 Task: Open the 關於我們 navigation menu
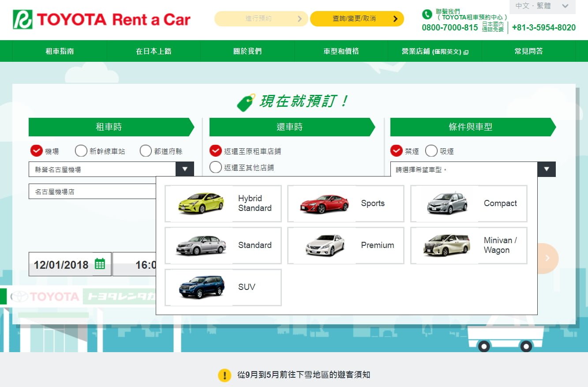(247, 51)
